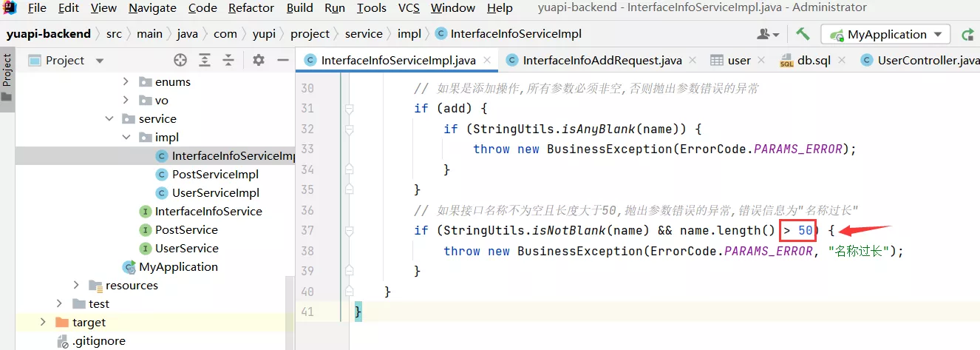Click the green rerun icon
Screen dimensions: 980x350
click(967, 34)
